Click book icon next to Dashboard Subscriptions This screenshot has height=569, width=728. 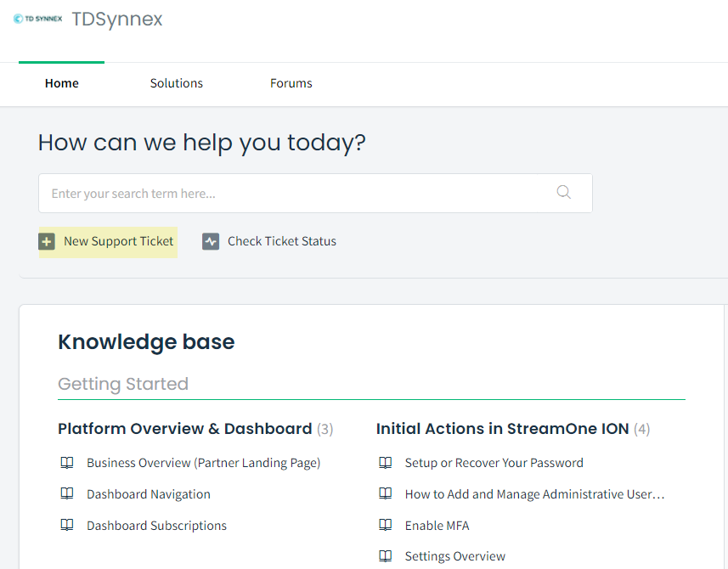click(x=67, y=525)
